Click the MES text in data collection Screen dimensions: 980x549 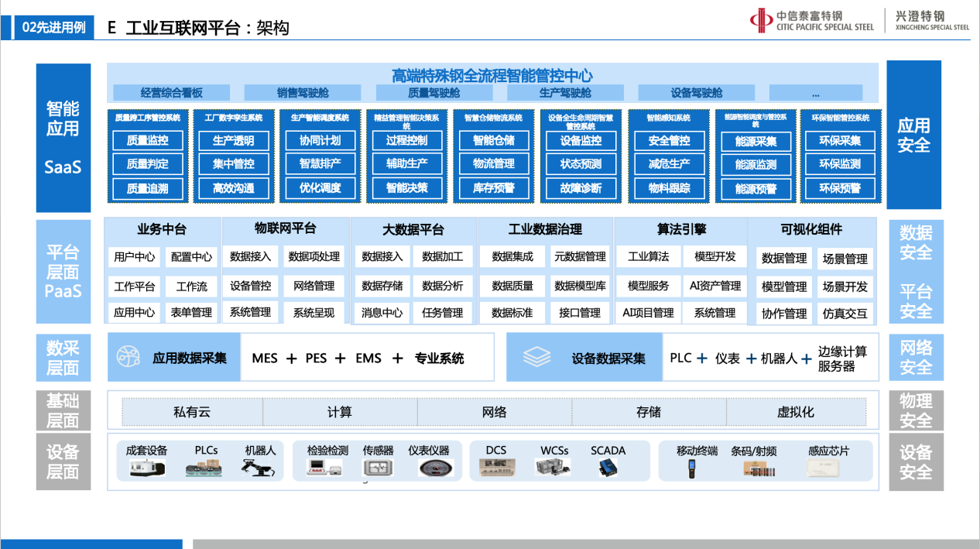(265, 358)
